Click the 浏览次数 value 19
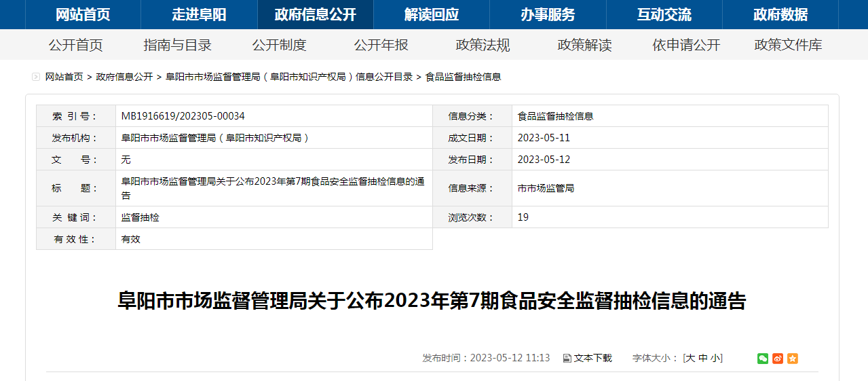This screenshot has width=868, height=381. pos(523,217)
